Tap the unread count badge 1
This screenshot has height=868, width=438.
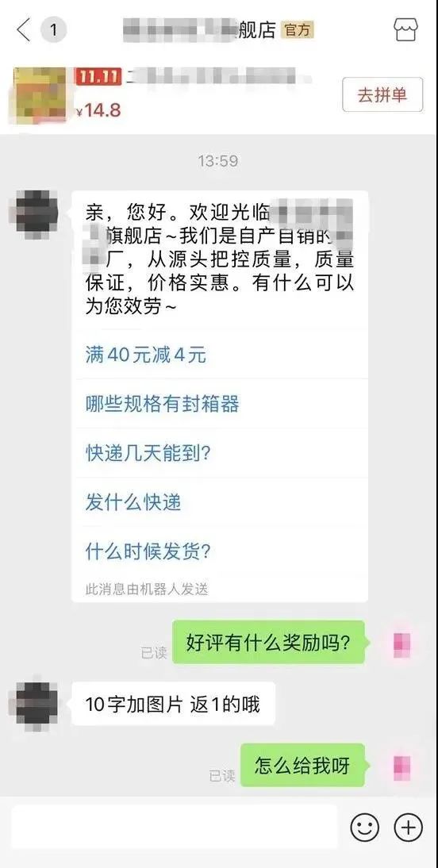click(x=53, y=29)
